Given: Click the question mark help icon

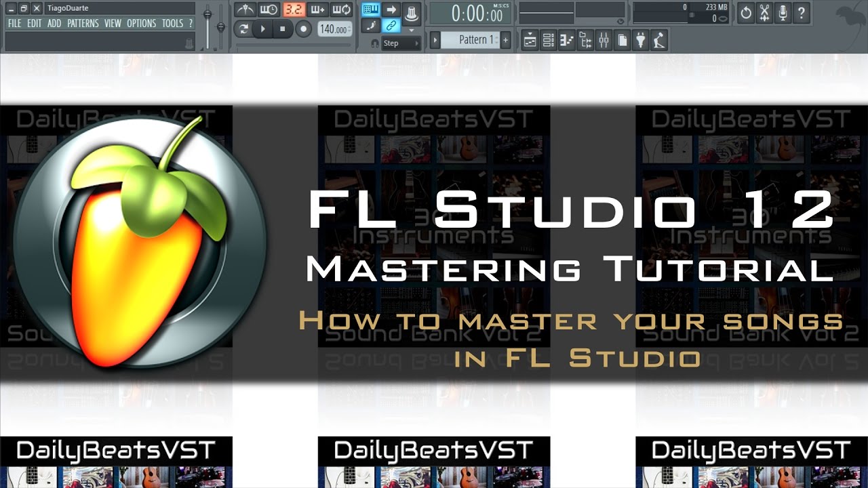Looking at the screenshot, I should click(x=802, y=13).
